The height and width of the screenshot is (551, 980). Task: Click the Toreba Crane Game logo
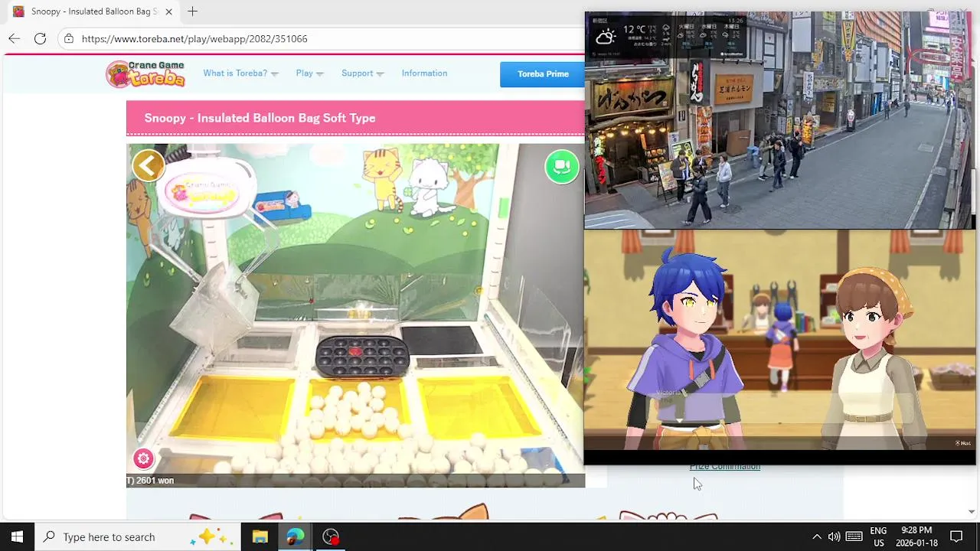(x=146, y=73)
